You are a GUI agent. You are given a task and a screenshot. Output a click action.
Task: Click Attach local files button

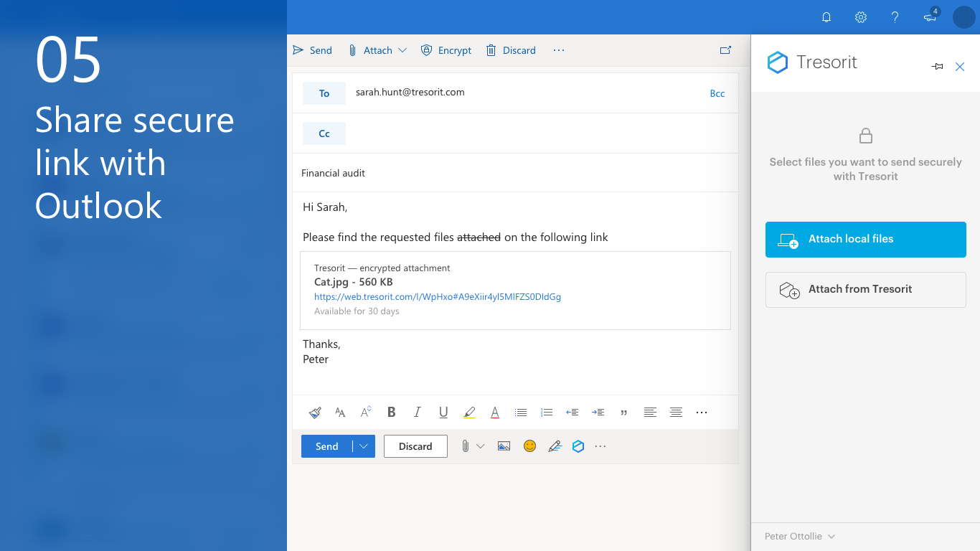point(866,240)
